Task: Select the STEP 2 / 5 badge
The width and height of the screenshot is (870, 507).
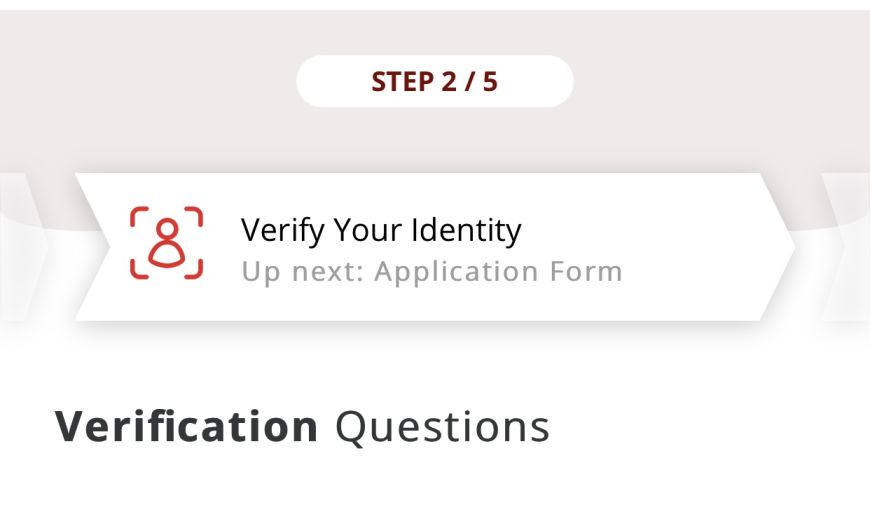Action: (x=434, y=81)
